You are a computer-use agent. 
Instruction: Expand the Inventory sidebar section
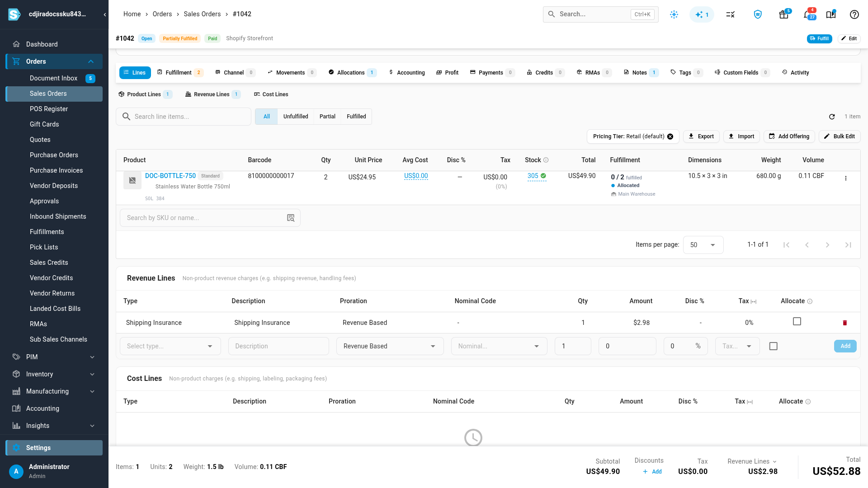click(x=54, y=374)
